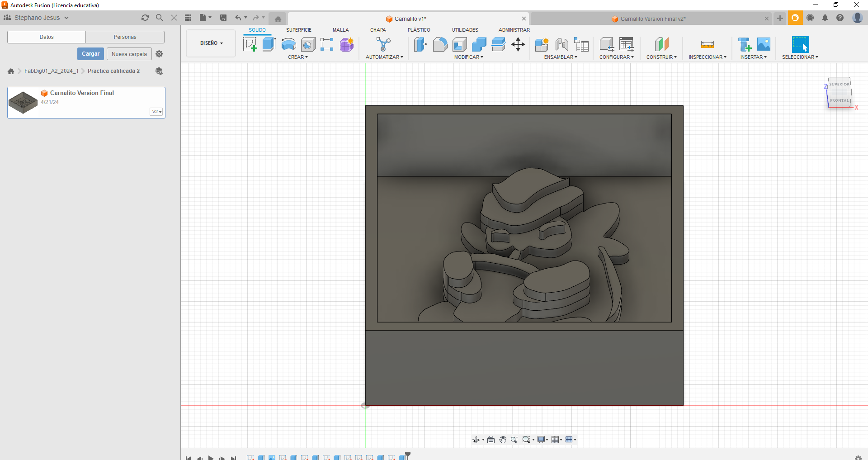Select the Shell tool
The height and width of the screenshot is (460, 868).
(459, 44)
